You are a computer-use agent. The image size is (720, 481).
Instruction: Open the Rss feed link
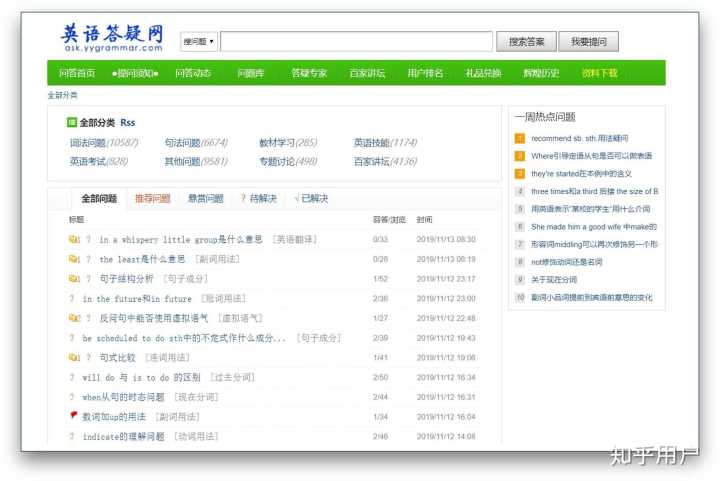point(128,123)
